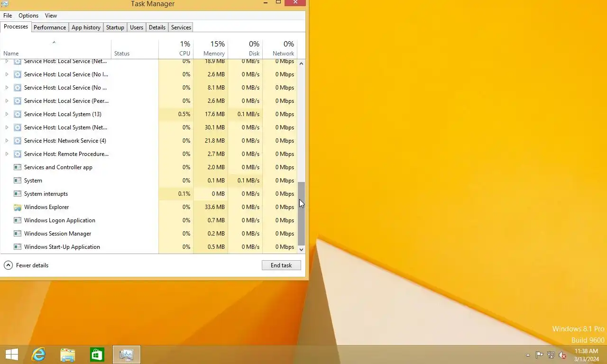
Task: Collapse view with Fewer details
Action: point(26,265)
